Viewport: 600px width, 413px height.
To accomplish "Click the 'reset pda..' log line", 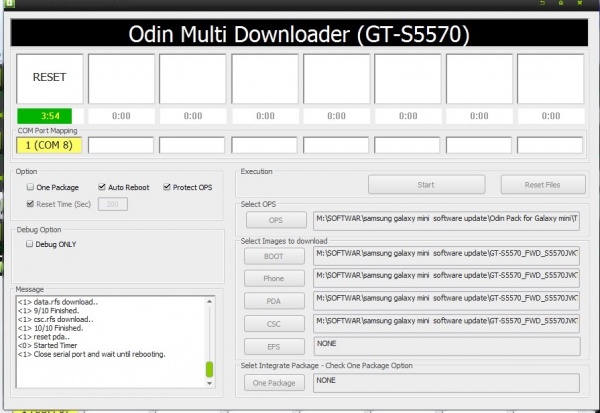I will click(44, 337).
